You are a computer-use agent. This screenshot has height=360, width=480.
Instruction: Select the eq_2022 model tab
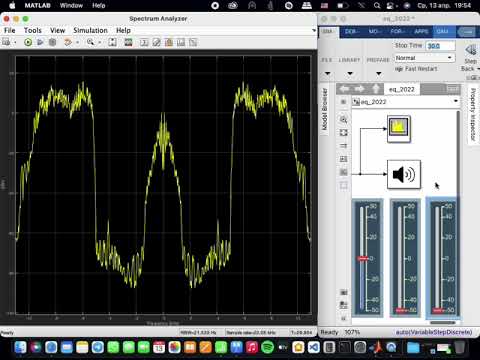coord(402,89)
